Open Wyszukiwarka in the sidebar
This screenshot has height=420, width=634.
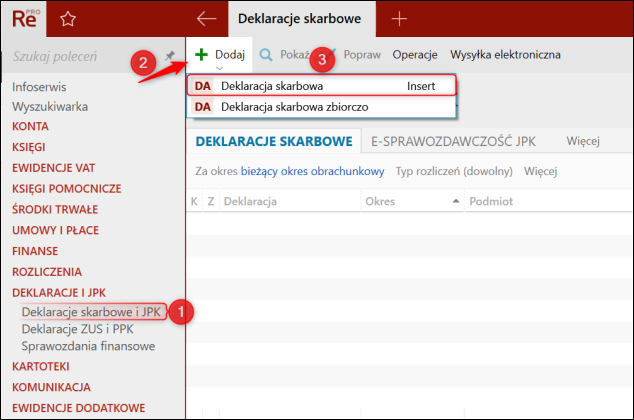pos(50,107)
